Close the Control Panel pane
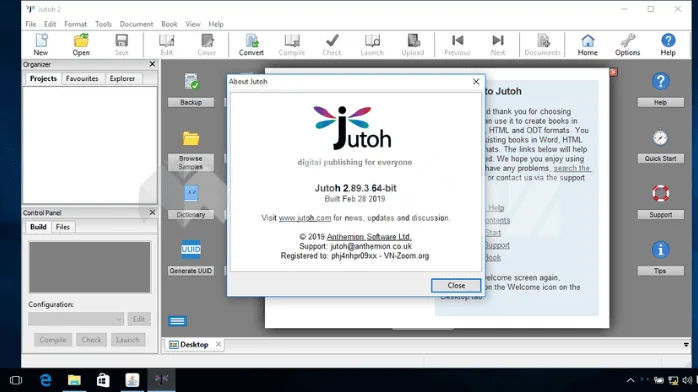 click(x=152, y=213)
